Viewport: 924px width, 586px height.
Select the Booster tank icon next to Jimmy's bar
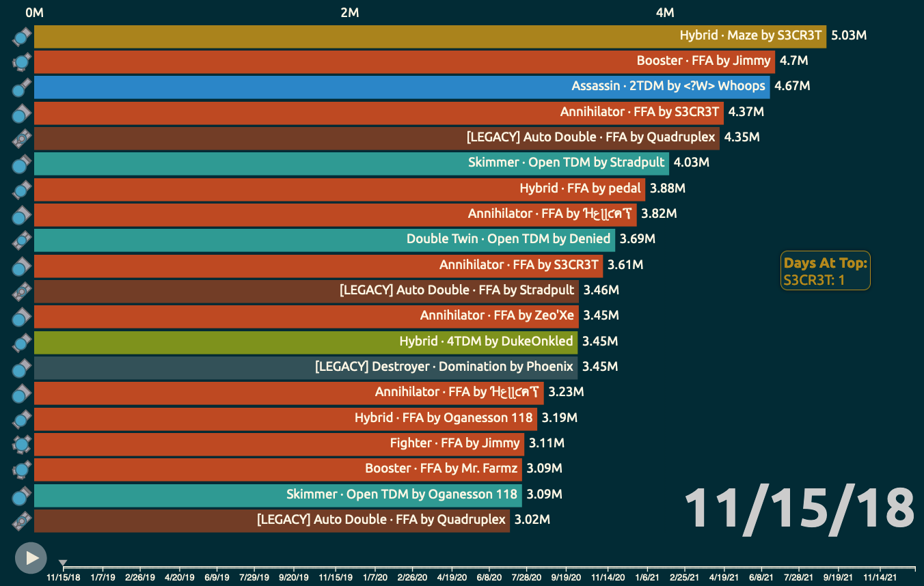(x=21, y=61)
